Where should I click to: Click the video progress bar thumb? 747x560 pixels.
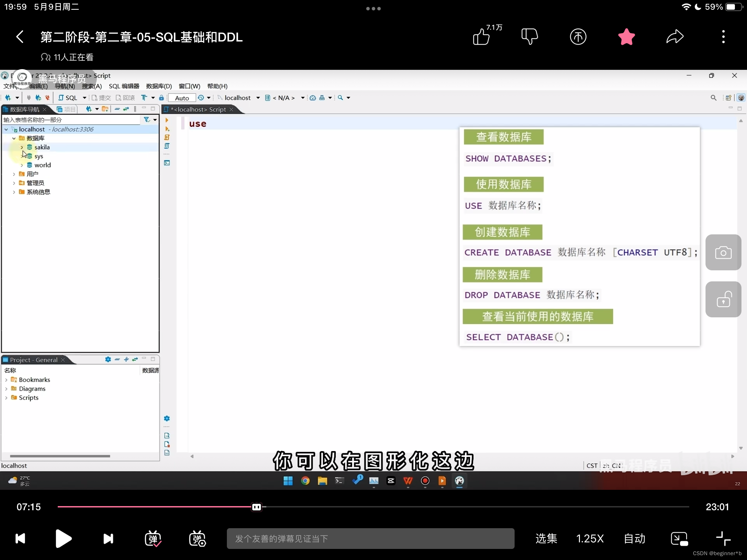[257, 507]
